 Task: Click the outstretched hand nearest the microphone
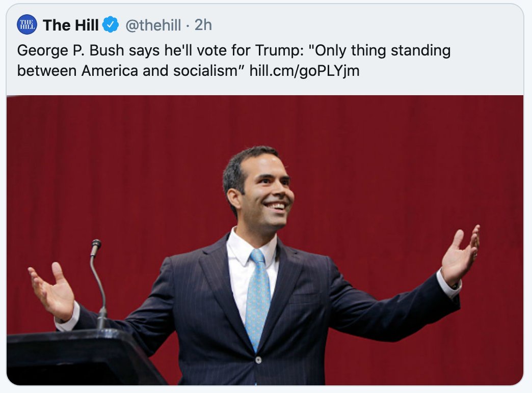[52, 290]
